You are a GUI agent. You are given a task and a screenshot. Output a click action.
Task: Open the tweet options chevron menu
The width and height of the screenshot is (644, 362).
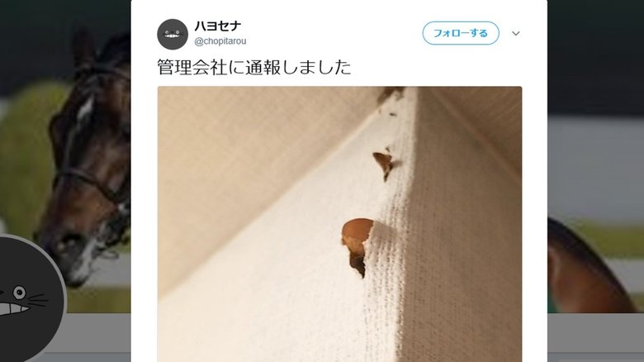coord(516,33)
